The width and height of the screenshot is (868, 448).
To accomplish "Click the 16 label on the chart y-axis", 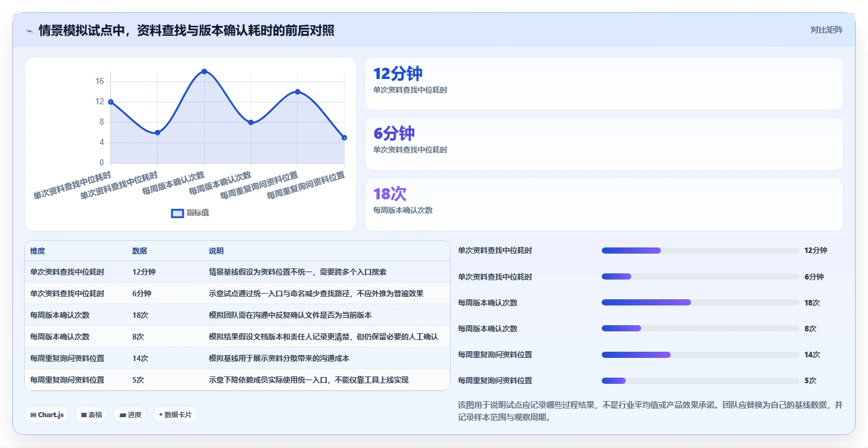I will 100,81.
